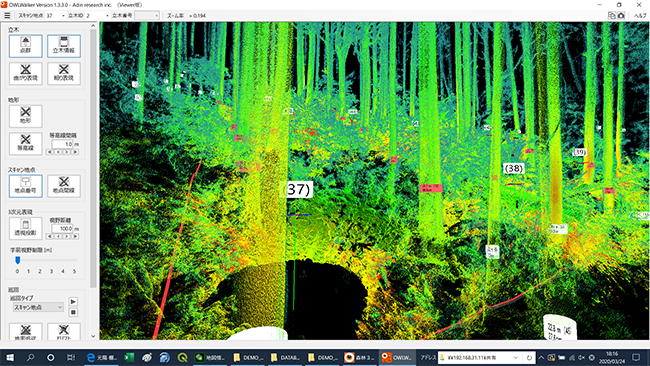The width and height of the screenshot is (650, 366).
Task: Open the スキャン地点 number dropdown in toolbar
Action: pos(56,15)
